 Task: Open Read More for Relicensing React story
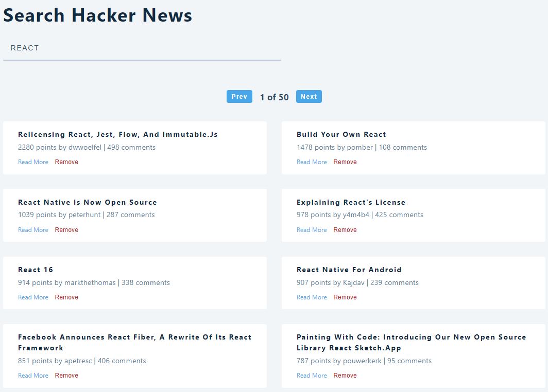pos(33,162)
